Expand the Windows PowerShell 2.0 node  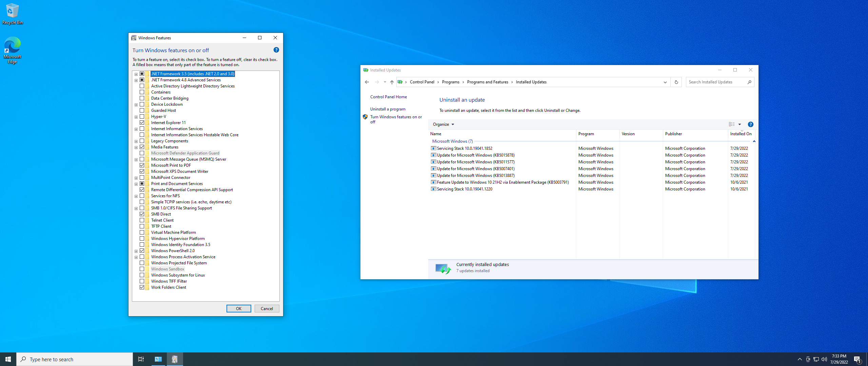136,251
